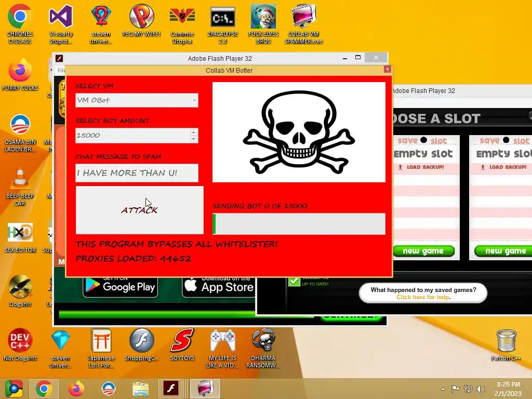Click the network icon in system tray
The width and height of the screenshot is (532, 399).
click(468, 389)
